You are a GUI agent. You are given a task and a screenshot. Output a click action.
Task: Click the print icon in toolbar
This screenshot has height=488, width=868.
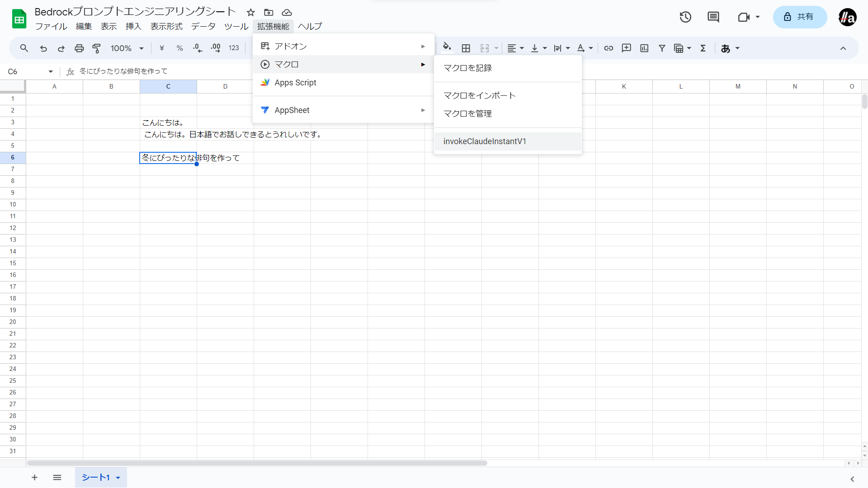(x=79, y=48)
